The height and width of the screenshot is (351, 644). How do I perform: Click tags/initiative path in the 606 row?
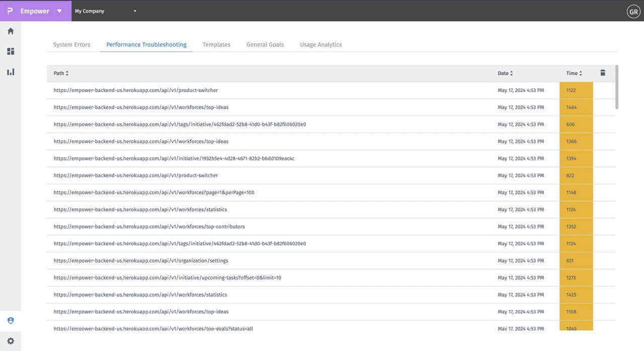tap(180, 125)
